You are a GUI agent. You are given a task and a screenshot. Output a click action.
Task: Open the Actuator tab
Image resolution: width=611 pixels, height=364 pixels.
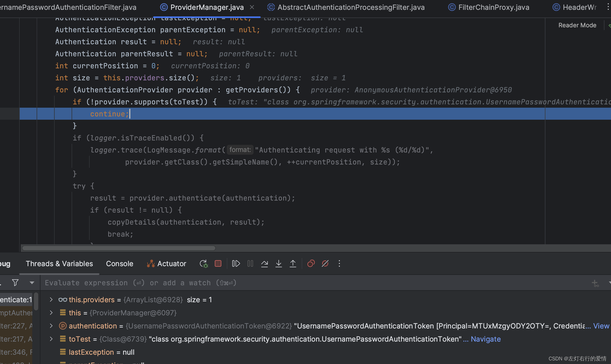[166, 264]
